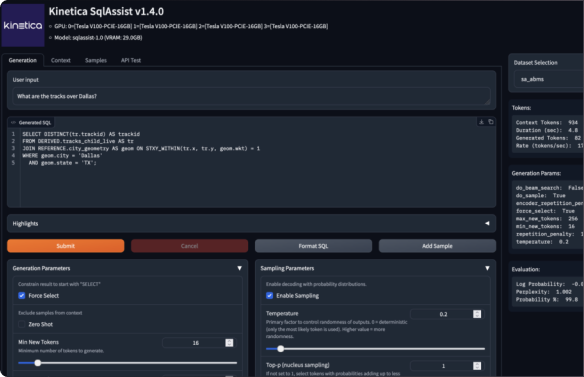
Task: Click inside the Generated SQL editor
Action: tap(257, 168)
